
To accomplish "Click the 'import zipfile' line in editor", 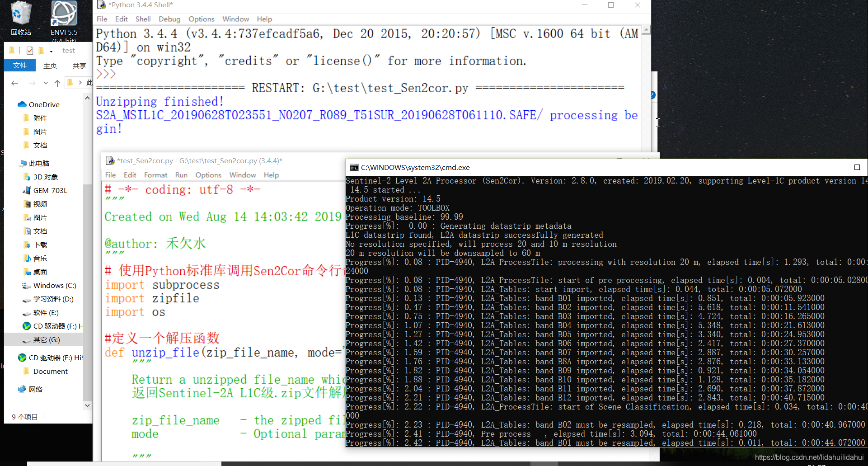I will tap(152, 298).
